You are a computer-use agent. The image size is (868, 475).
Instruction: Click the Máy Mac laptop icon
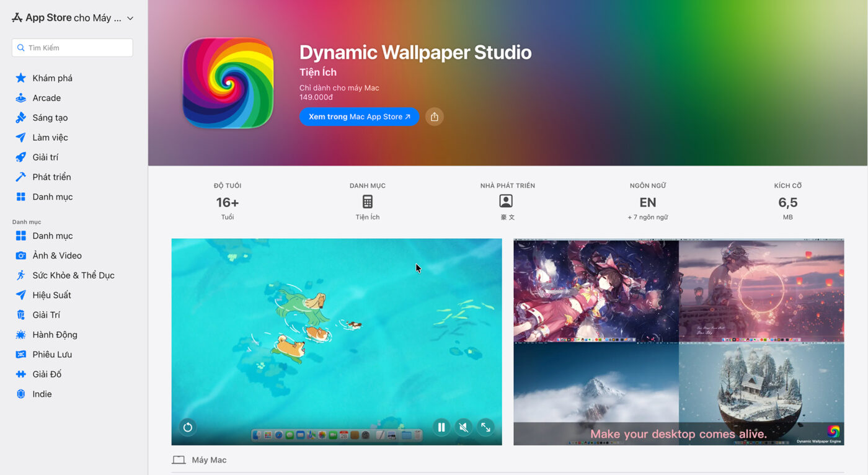coord(179,460)
